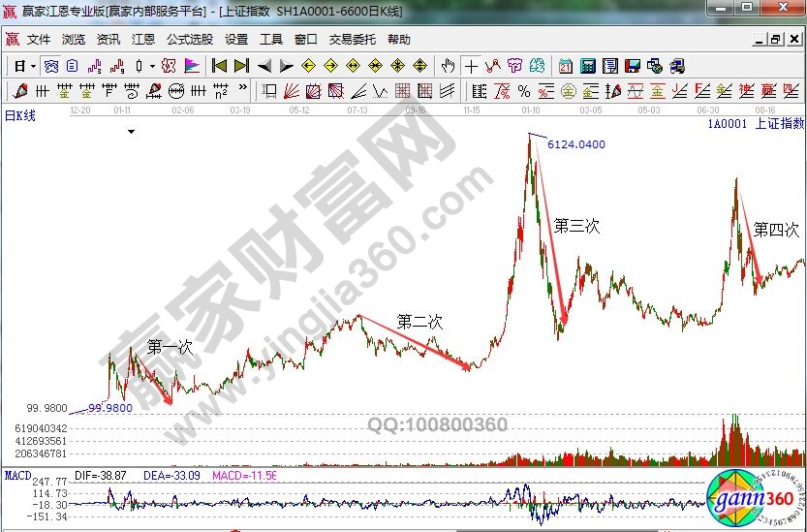This screenshot has height=532, width=807.
Task: Toggle the yellow diamond left-arrow button
Action: pyautogui.click(x=308, y=66)
